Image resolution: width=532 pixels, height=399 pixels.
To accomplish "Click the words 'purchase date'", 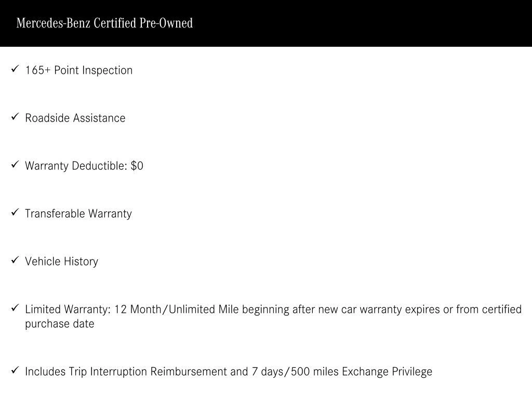I will coord(59,324).
